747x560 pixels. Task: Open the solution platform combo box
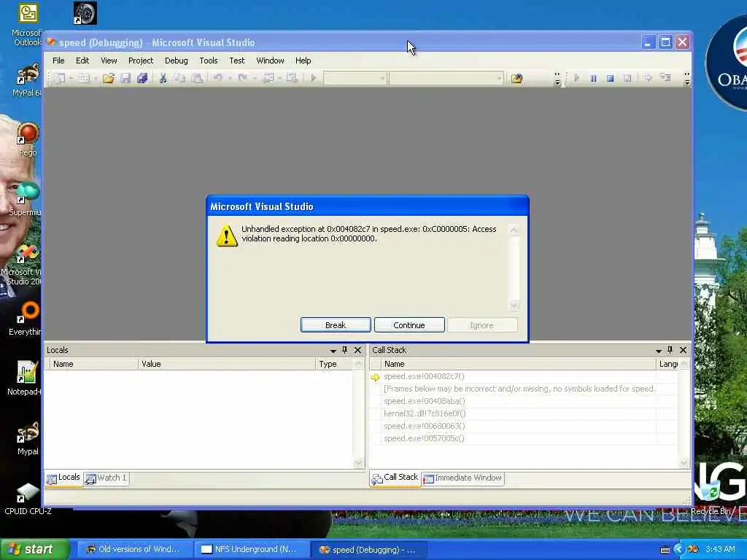446,78
